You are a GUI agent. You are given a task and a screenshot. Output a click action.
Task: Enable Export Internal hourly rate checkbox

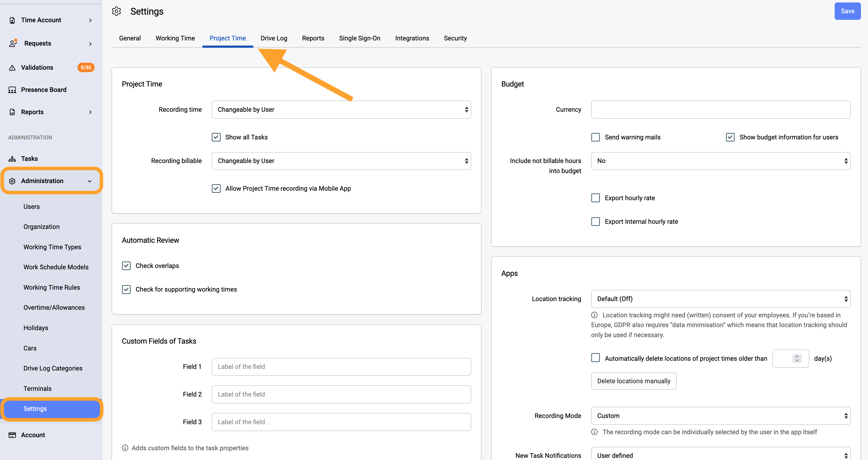(x=595, y=222)
